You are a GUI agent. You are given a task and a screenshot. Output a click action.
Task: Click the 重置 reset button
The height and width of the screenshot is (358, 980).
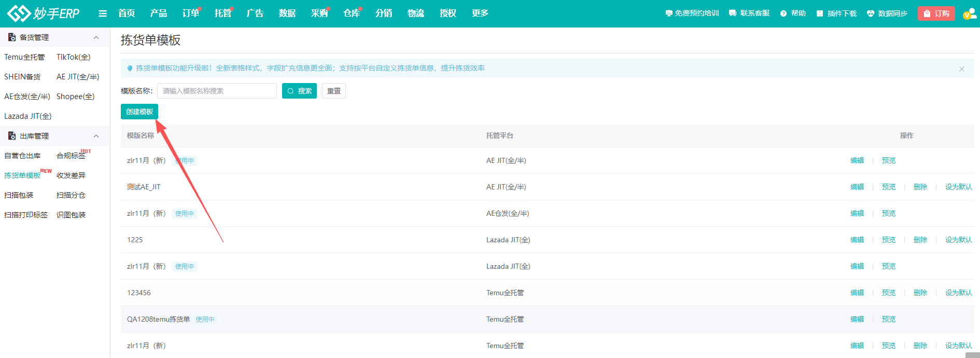[x=334, y=91]
